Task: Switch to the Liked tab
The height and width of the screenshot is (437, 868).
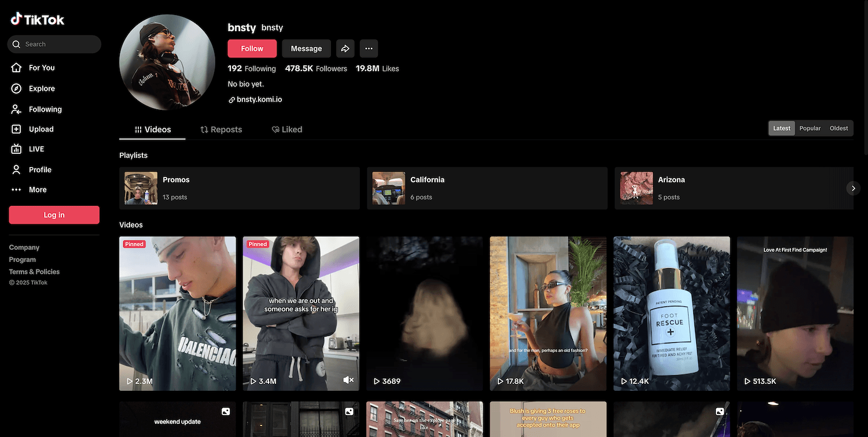Action: 287,129
